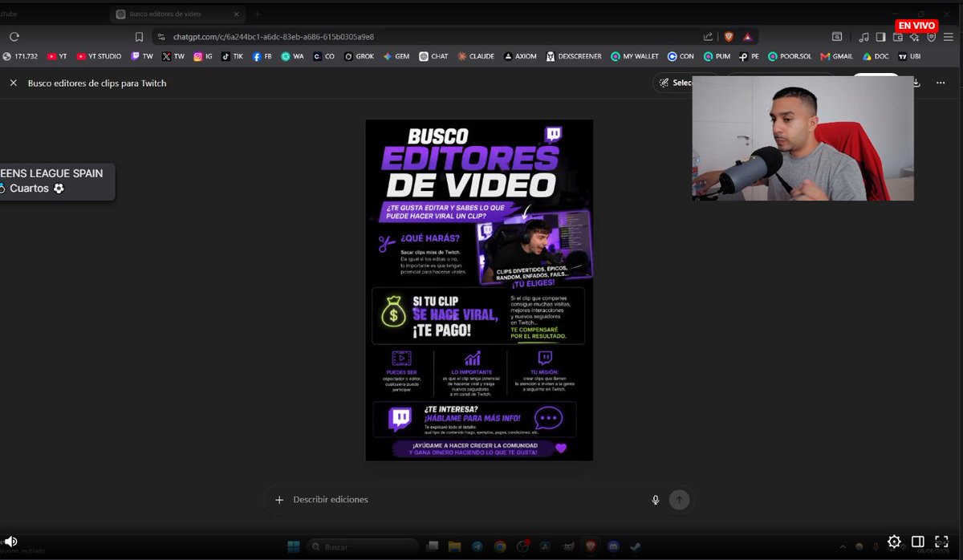Open the GMAIL bookmark

pos(837,56)
